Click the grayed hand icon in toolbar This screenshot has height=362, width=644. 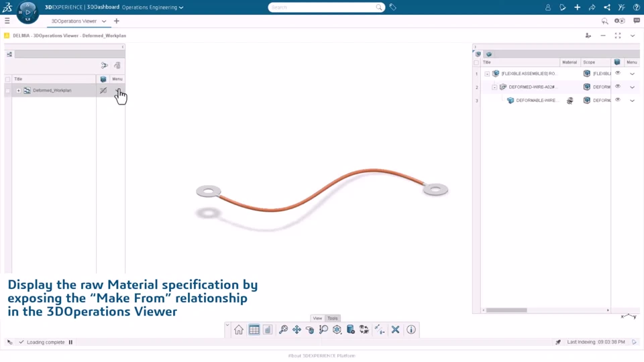(x=268, y=330)
